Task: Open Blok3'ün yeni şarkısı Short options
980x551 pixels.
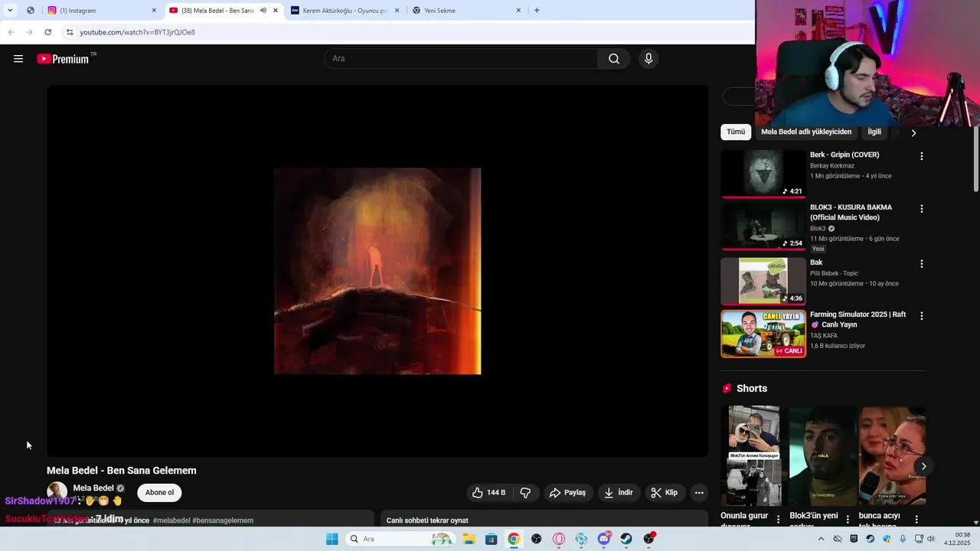Action: coord(848,519)
